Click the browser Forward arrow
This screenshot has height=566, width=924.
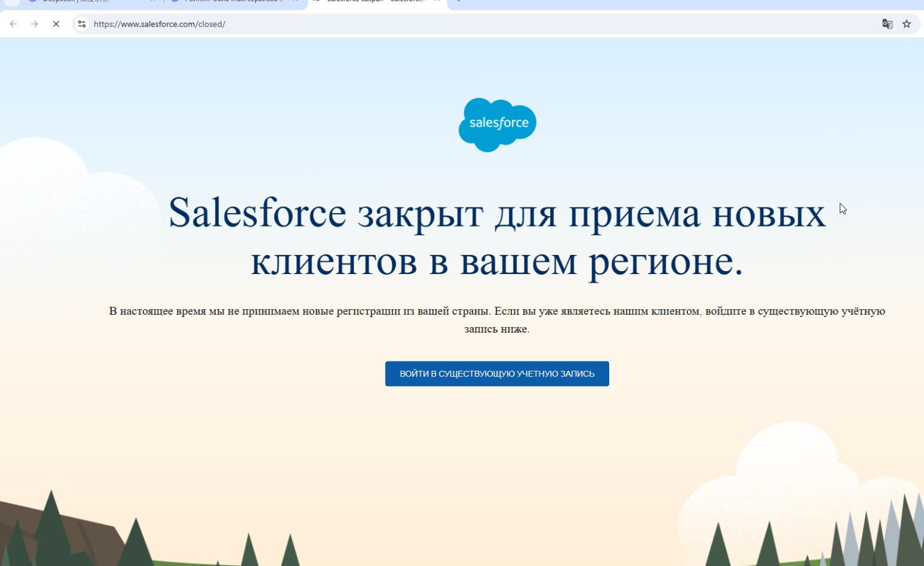click(34, 24)
